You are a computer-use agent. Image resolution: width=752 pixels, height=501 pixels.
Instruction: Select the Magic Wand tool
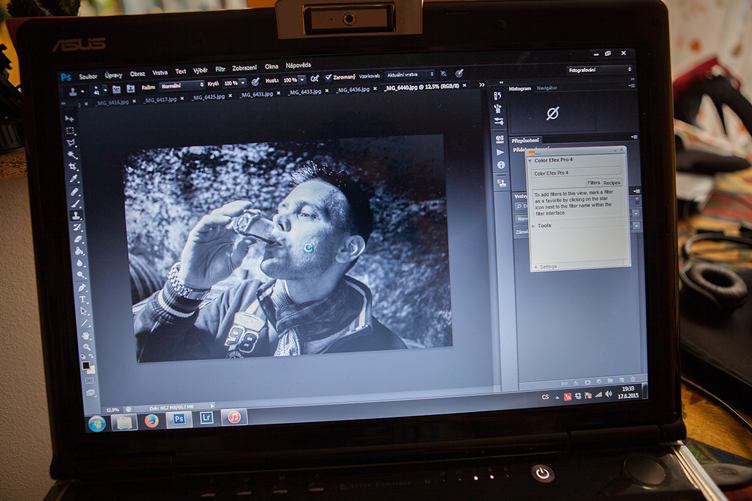72,154
